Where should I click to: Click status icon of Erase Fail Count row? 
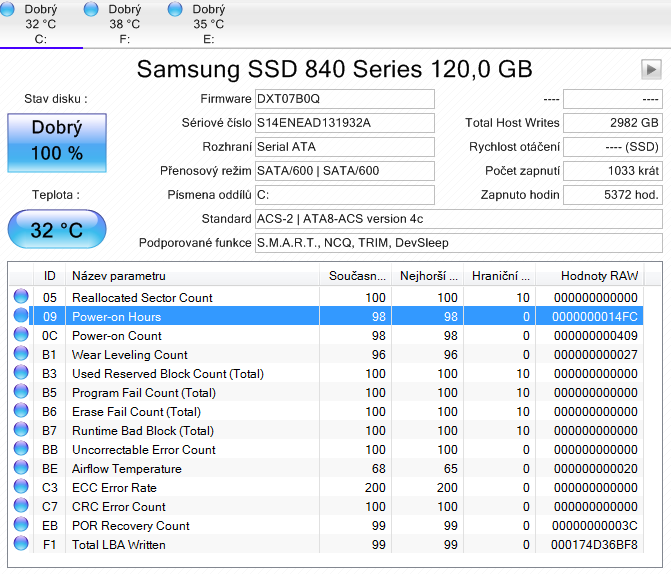[21, 410]
